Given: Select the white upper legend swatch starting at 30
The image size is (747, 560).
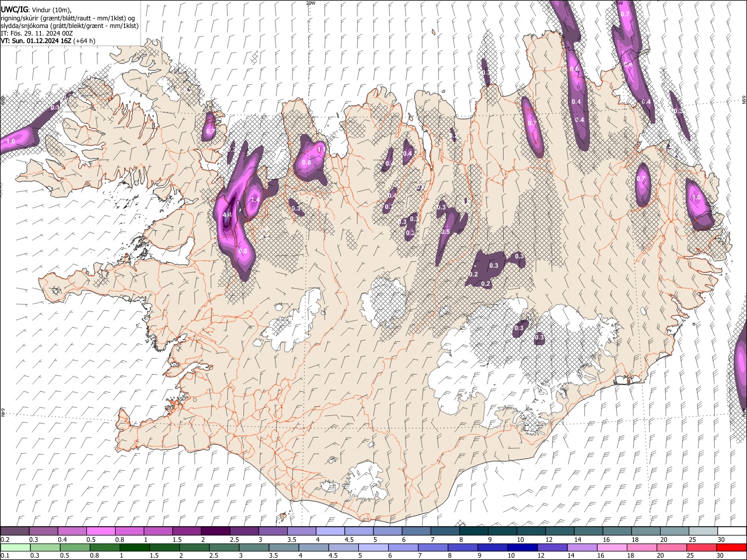Looking at the screenshot, I should tap(732, 531).
